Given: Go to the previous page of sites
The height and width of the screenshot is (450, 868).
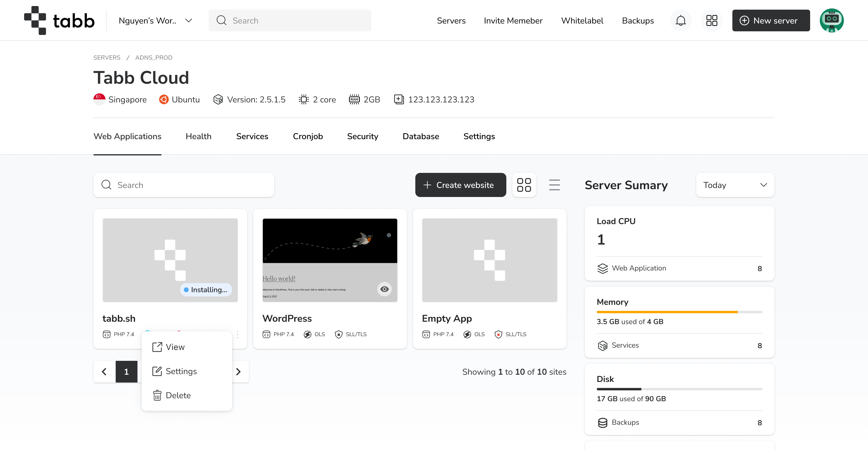Looking at the screenshot, I should point(105,371).
